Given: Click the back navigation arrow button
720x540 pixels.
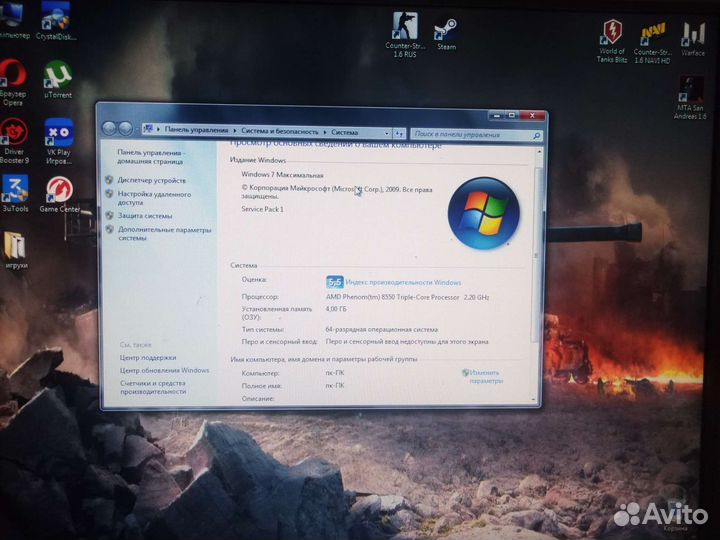Looking at the screenshot, I should tap(110, 128).
